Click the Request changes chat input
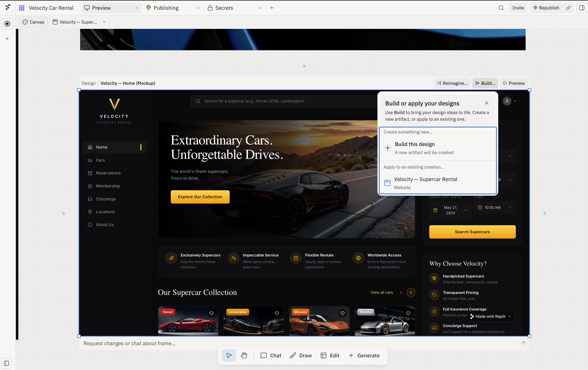 coord(299,343)
